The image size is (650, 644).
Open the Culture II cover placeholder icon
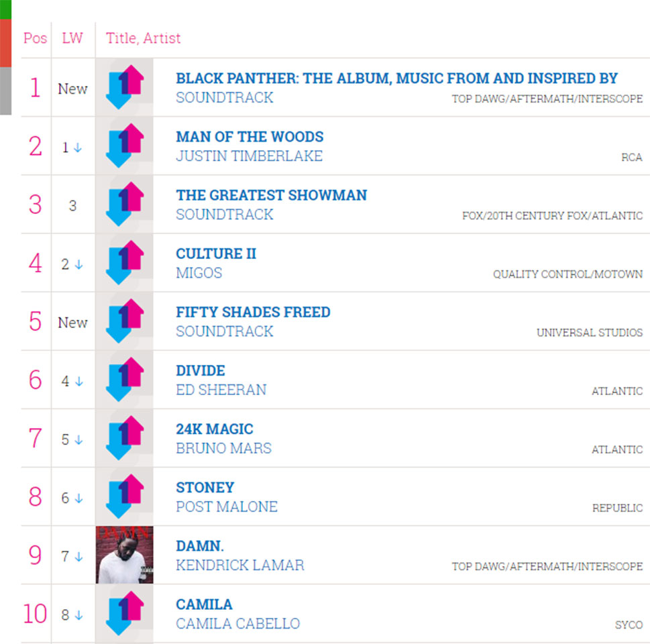pos(124,262)
